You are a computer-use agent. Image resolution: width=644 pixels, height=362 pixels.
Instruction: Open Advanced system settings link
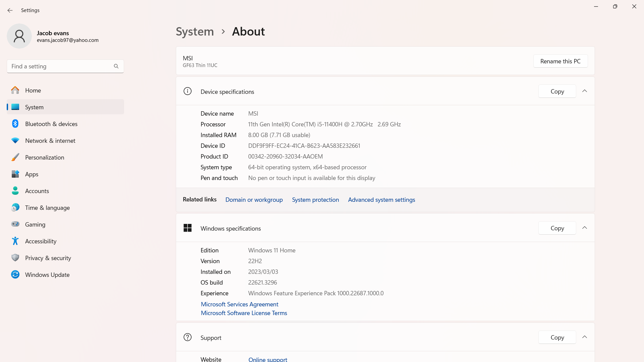[x=381, y=199]
